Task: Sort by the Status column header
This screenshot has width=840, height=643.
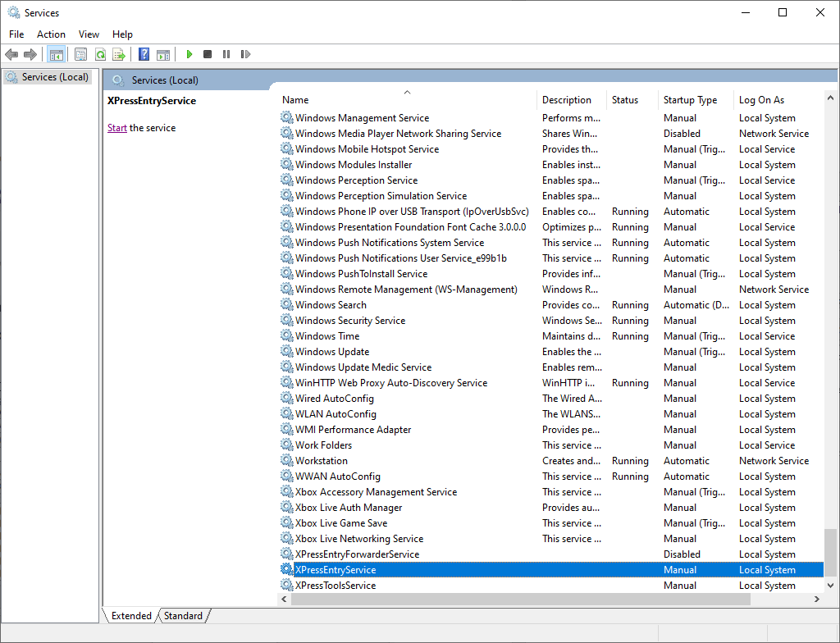Action: pyautogui.click(x=632, y=100)
